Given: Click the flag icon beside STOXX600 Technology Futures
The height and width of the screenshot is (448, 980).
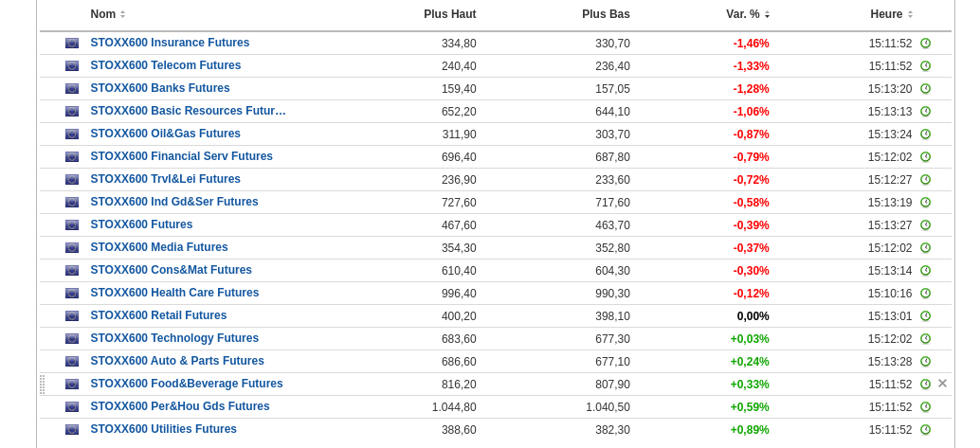Looking at the screenshot, I should coord(72,339).
